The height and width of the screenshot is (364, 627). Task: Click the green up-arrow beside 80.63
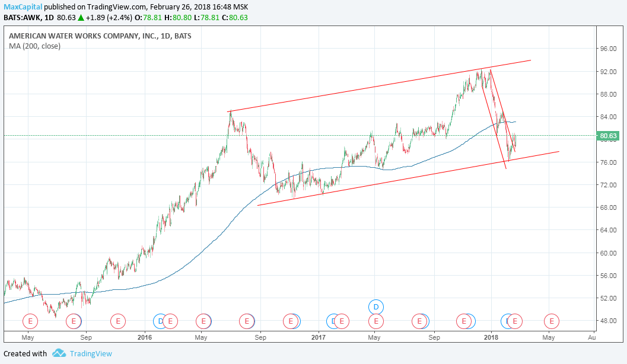point(81,18)
